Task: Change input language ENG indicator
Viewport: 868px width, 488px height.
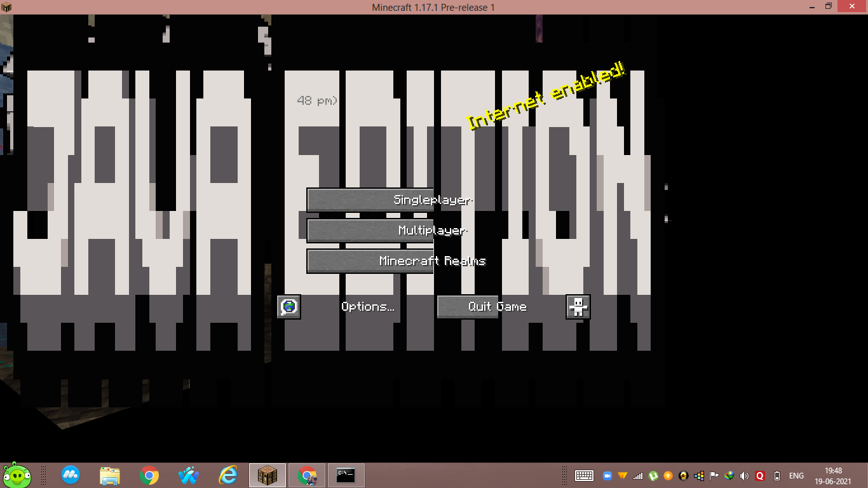Action: coord(796,475)
